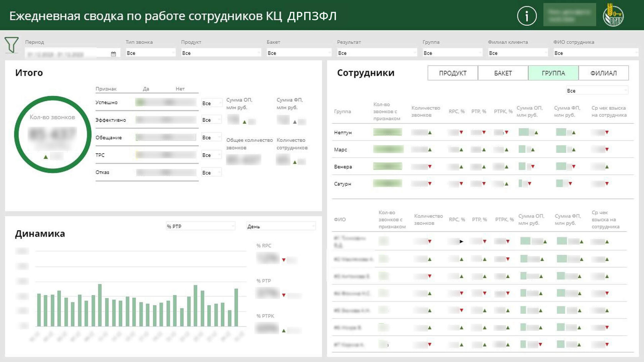Open the Все dropdown in Обещание row
Screen dimensions: 644x362
tap(212, 137)
